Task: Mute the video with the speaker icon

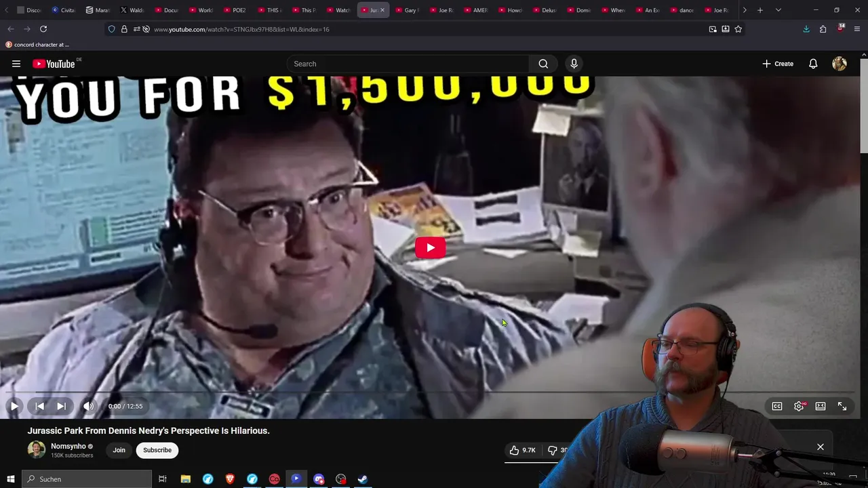Action: point(88,406)
